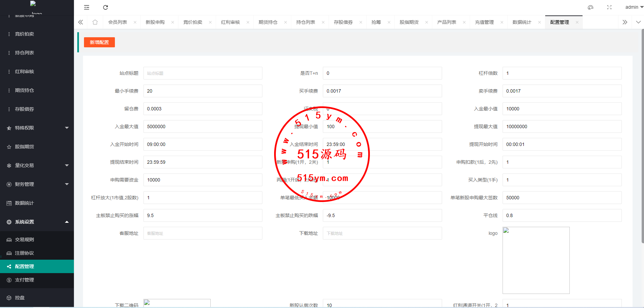Open the admin user dropdown

point(634,7)
